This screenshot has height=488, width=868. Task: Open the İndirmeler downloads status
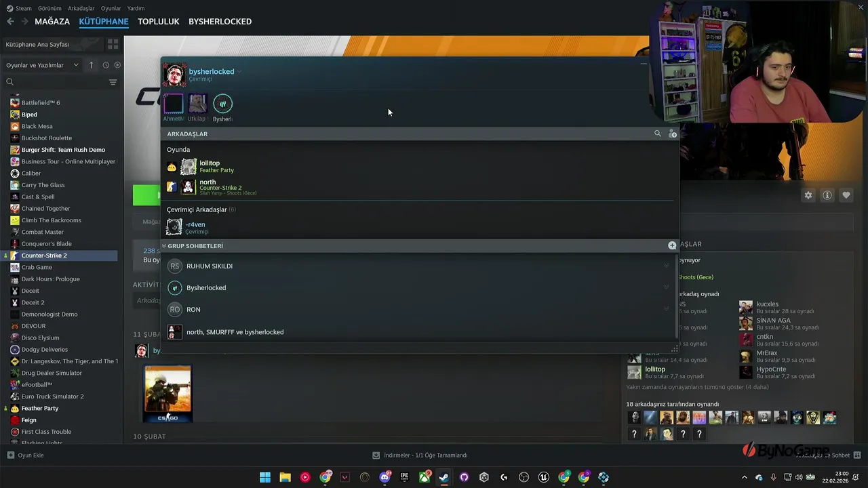click(x=420, y=455)
